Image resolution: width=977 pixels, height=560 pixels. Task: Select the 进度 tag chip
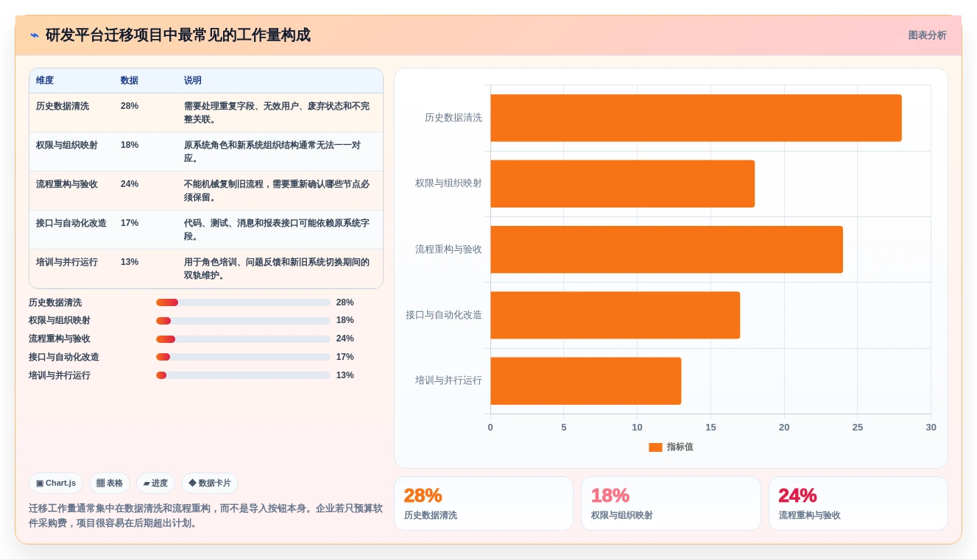pos(155,483)
